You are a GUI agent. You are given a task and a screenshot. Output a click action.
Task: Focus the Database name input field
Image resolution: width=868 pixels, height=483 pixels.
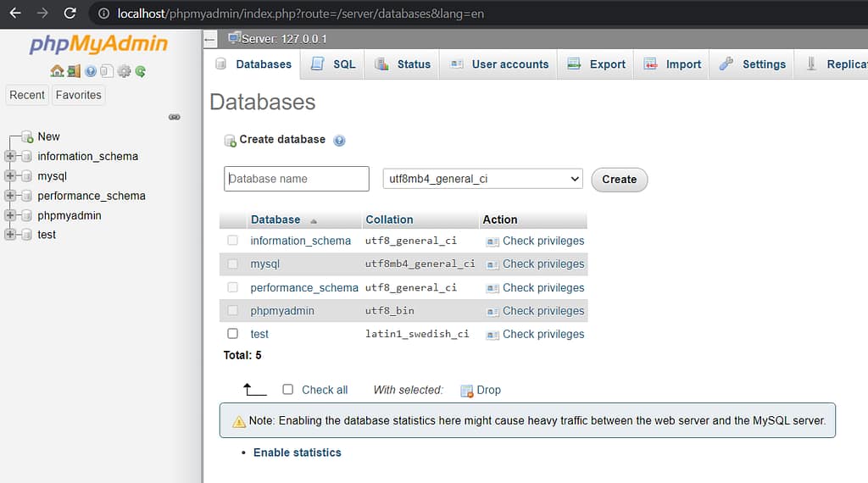click(x=297, y=179)
